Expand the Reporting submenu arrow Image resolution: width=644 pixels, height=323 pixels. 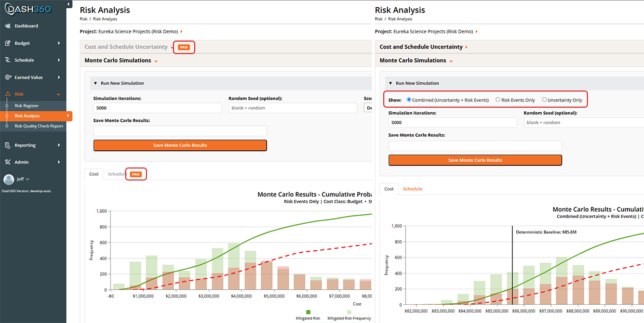pyautogui.click(x=59, y=145)
